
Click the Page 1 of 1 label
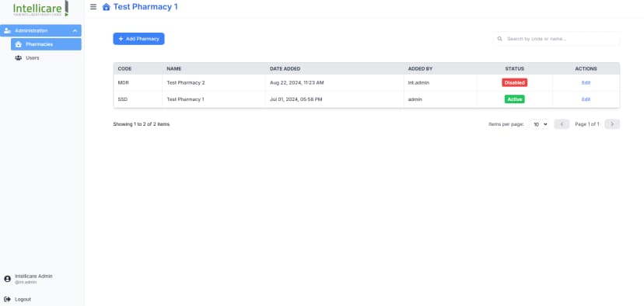[x=587, y=124]
